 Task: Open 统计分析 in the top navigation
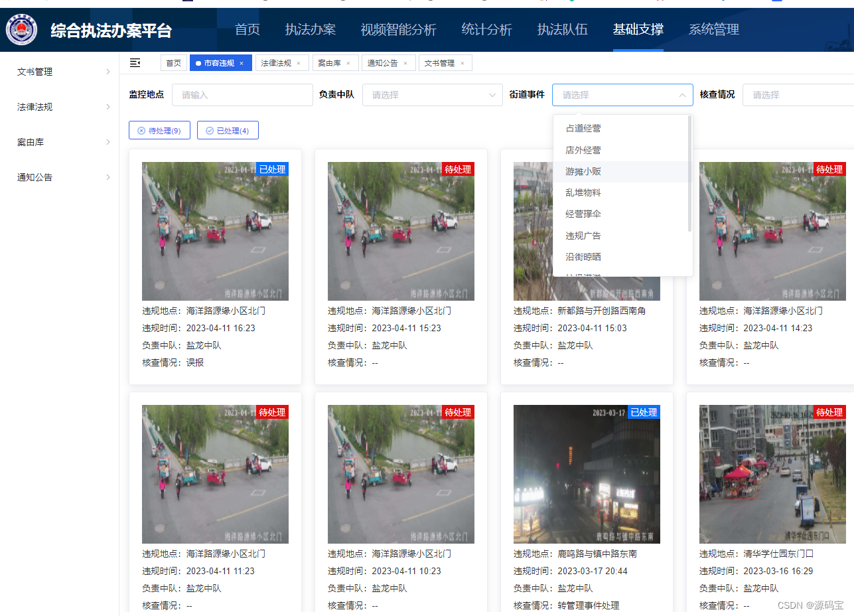click(486, 30)
